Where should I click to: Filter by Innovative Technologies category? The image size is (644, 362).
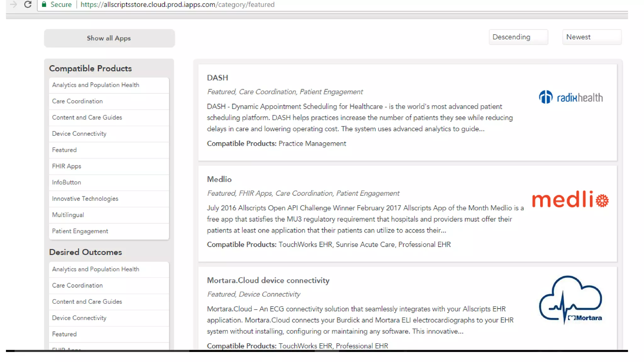(85, 199)
